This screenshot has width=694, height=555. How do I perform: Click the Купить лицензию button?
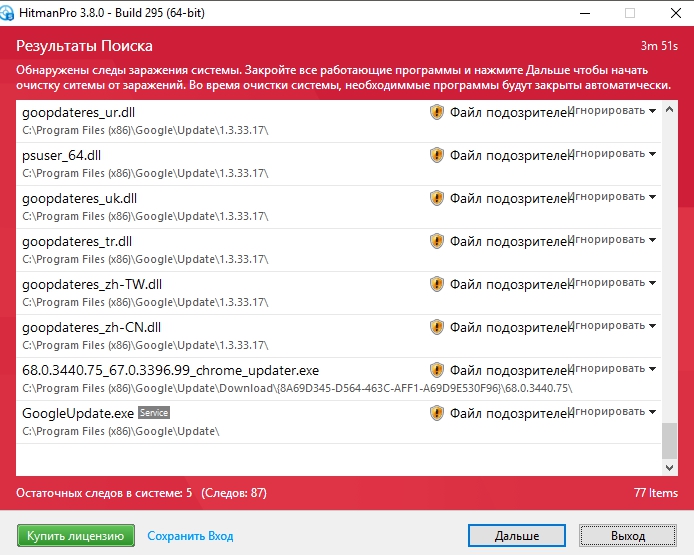(76, 536)
